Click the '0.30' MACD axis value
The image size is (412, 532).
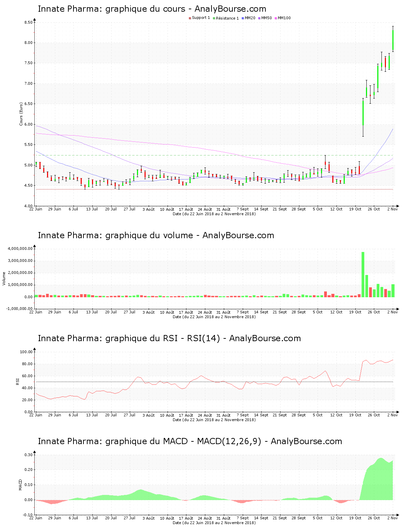pos(28,455)
